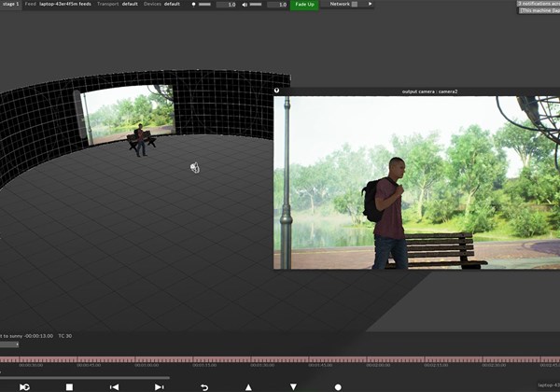
Task: Open the notifications message at top right
Action: [x=538, y=4]
